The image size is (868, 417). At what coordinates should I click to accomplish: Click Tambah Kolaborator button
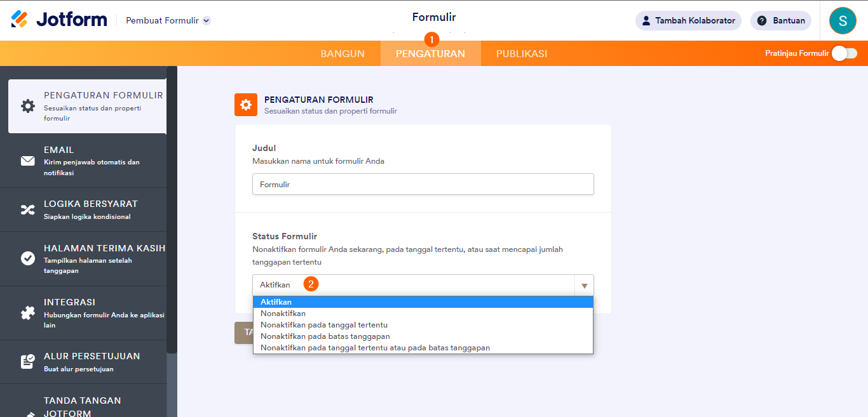click(688, 20)
